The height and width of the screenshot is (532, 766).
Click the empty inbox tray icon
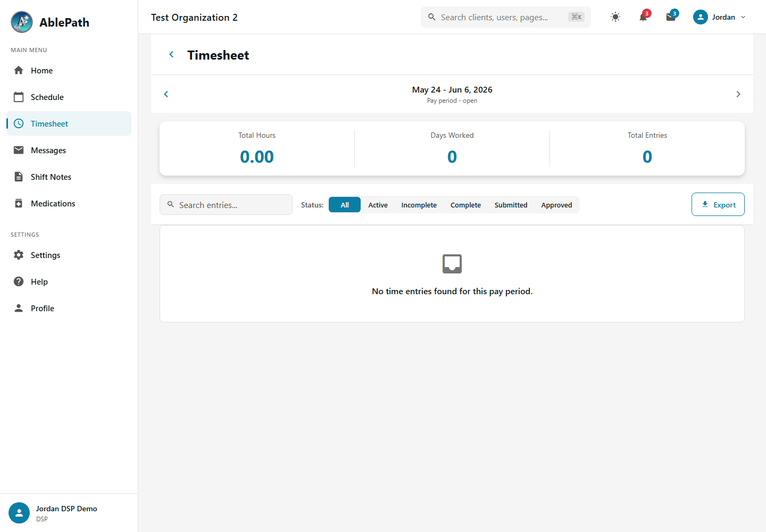452,263
